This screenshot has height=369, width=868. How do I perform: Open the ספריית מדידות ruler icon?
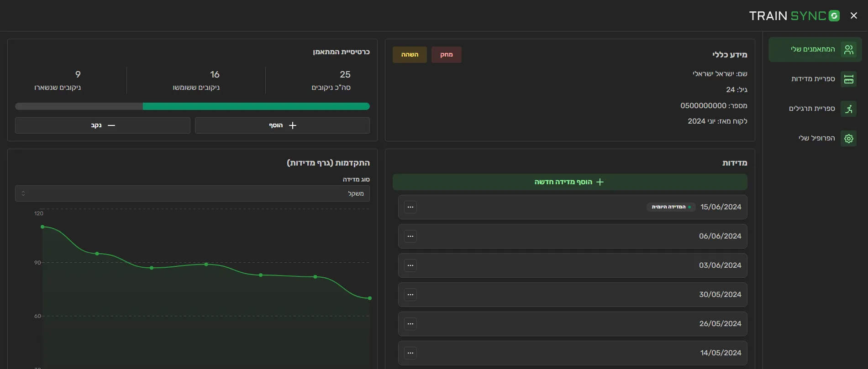[x=848, y=79]
